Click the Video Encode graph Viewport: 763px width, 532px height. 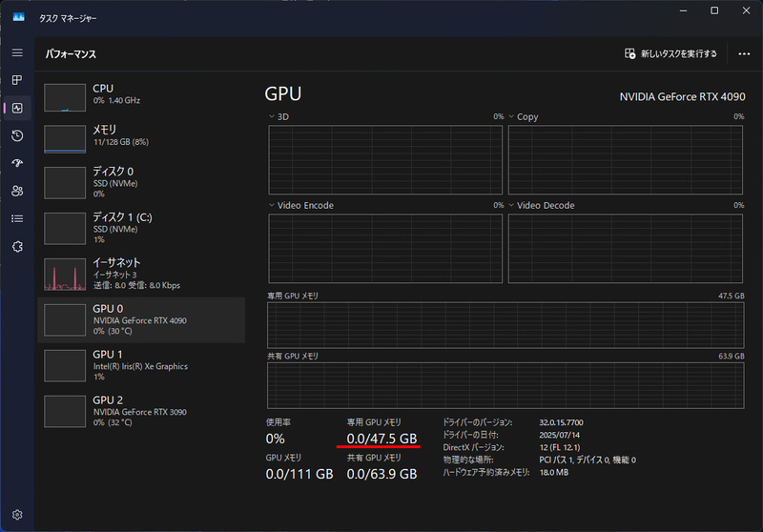pos(385,249)
